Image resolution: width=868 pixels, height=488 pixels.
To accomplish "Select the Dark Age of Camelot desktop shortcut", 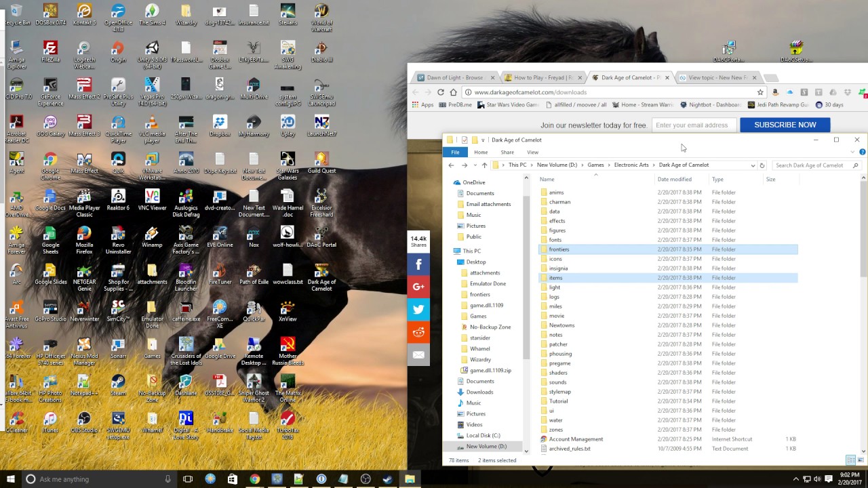I will [x=322, y=277].
